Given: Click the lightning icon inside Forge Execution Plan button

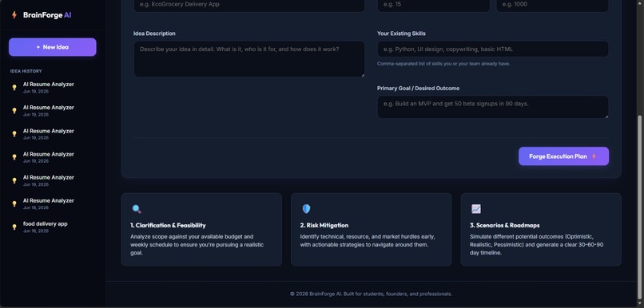Looking at the screenshot, I should [x=594, y=156].
